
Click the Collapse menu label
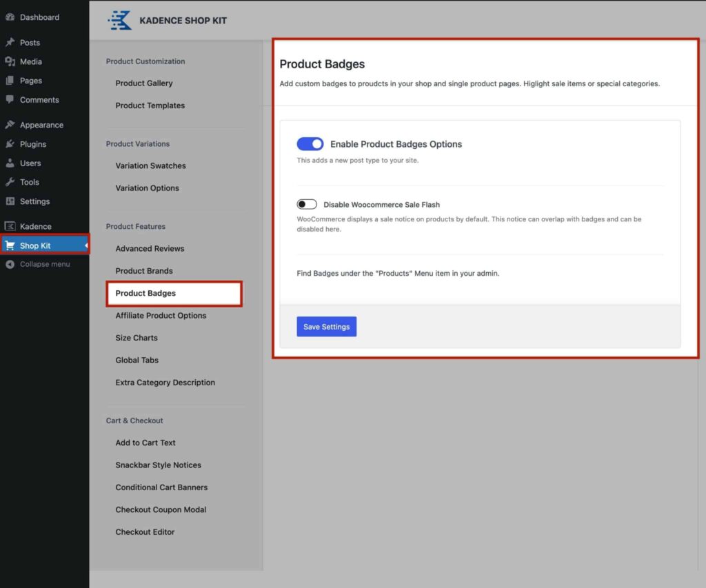pos(45,264)
